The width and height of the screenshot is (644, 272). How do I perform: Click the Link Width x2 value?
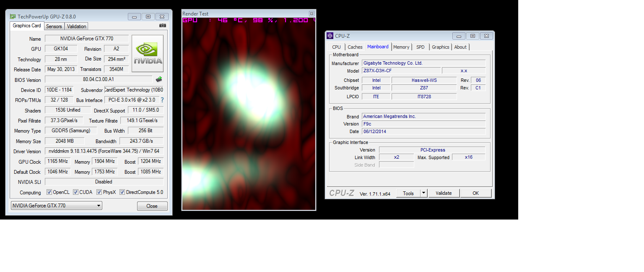(x=396, y=157)
